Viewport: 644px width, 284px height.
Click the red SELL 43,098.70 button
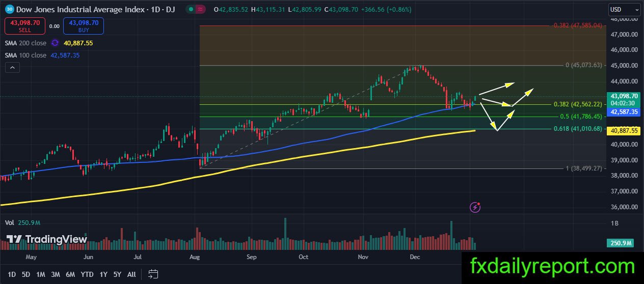pos(24,26)
